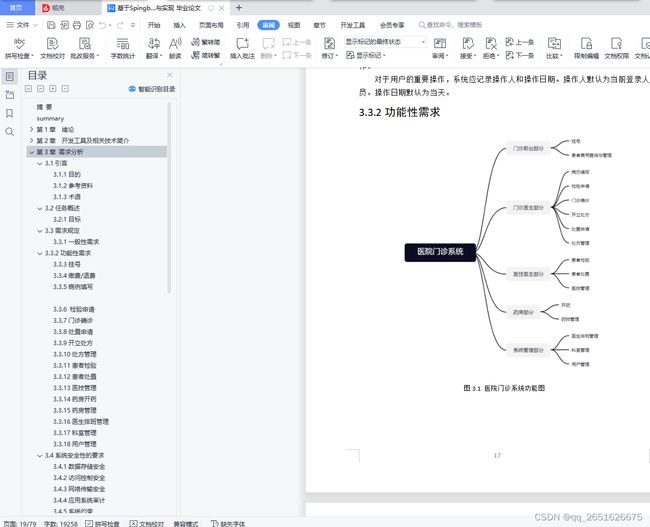
Task: Go to previous revision with 上一条 beside 拒绝
Action: [520, 42]
